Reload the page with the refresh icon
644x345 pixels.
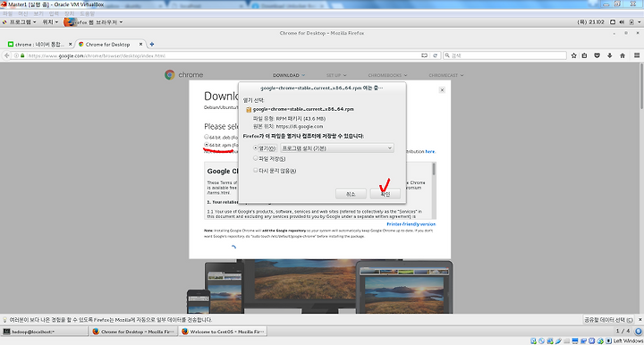435,55
